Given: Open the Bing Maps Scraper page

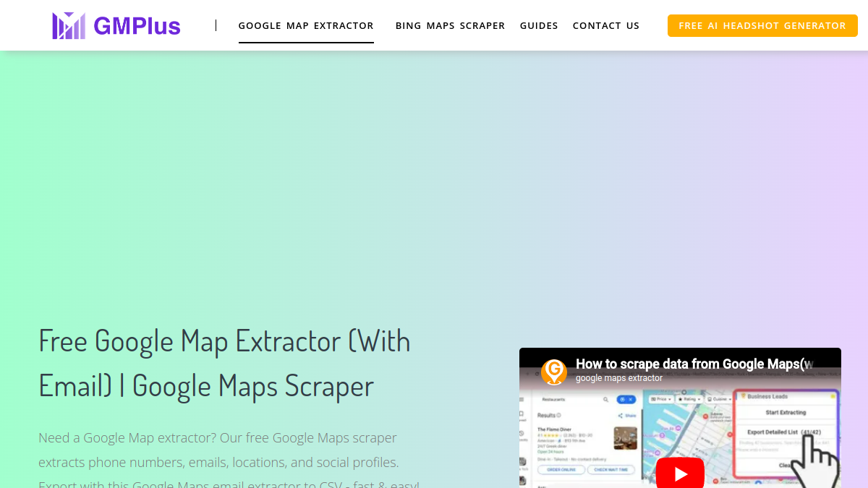Looking at the screenshot, I should pyautogui.click(x=450, y=26).
